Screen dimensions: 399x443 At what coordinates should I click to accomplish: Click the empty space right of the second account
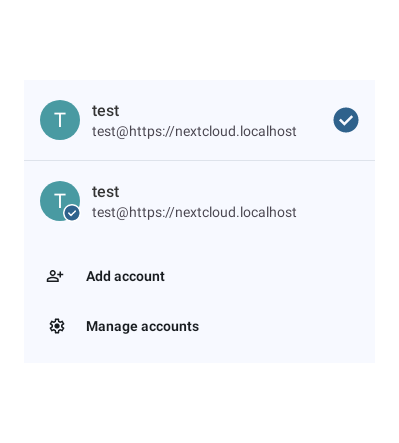pos(335,201)
